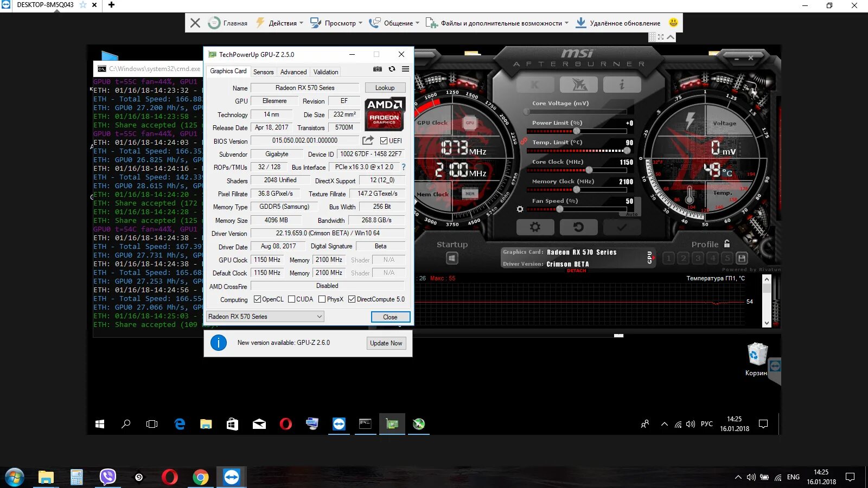
Task: Toggle Afterburner Startup with Windows button
Action: click(452, 259)
